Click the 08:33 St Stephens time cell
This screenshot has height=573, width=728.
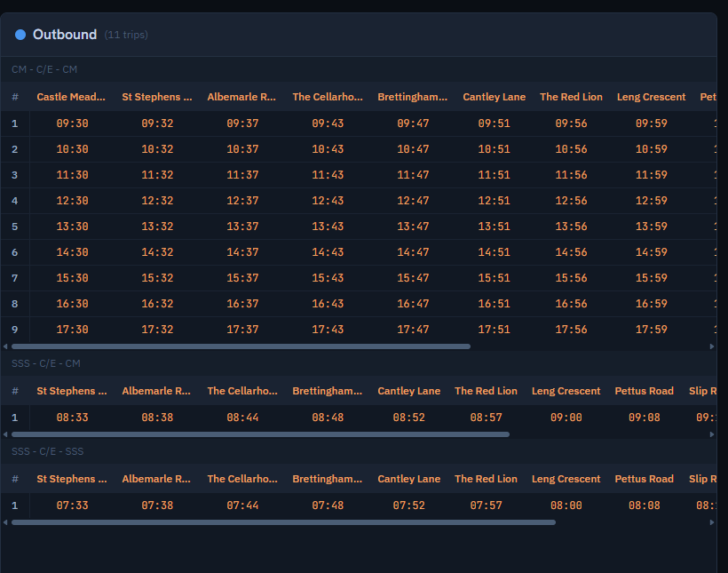[72, 418]
